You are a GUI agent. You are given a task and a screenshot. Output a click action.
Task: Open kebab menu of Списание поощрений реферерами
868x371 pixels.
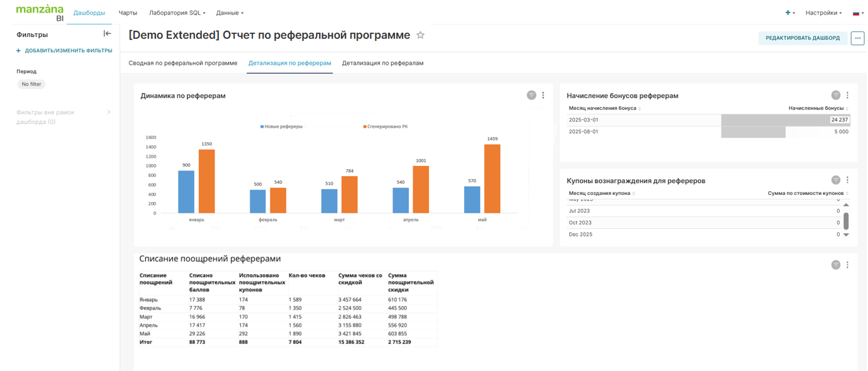(847, 265)
